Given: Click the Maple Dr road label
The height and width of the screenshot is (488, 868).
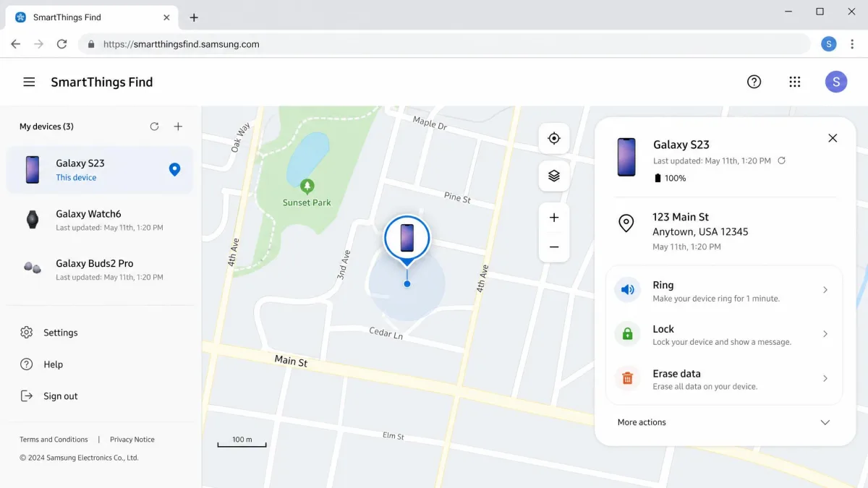Looking at the screenshot, I should coord(430,123).
